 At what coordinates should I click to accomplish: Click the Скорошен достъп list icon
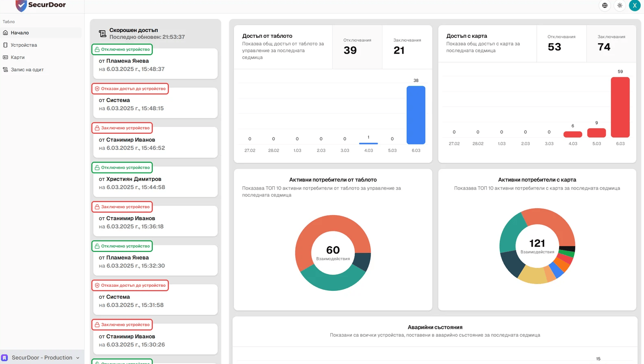point(102,33)
